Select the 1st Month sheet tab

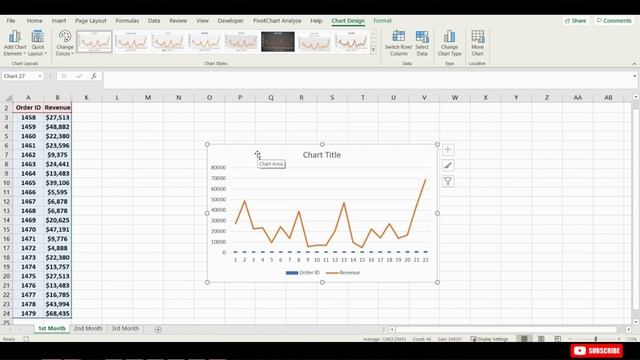pyautogui.click(x=52, y=329)
